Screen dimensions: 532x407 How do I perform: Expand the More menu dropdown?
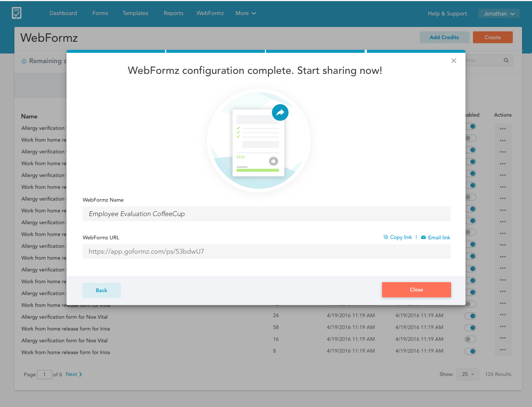[x=246, y=13]
